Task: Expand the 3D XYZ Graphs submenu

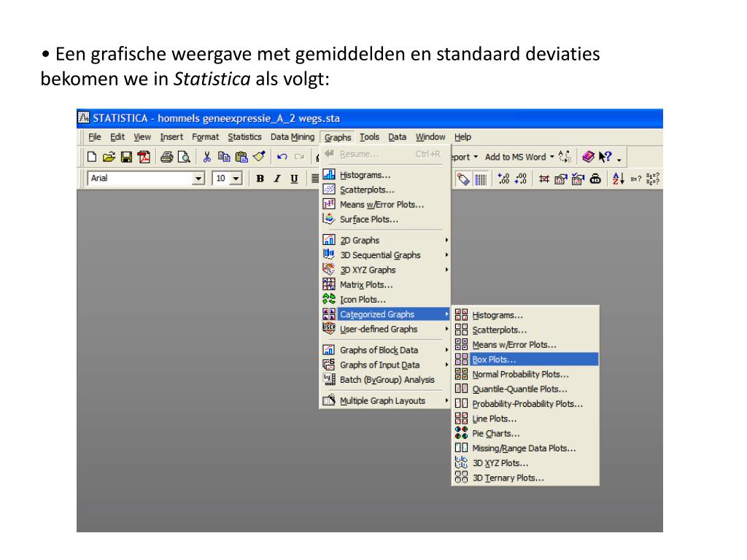Action: pyautogui.click(x=385, y=270)
